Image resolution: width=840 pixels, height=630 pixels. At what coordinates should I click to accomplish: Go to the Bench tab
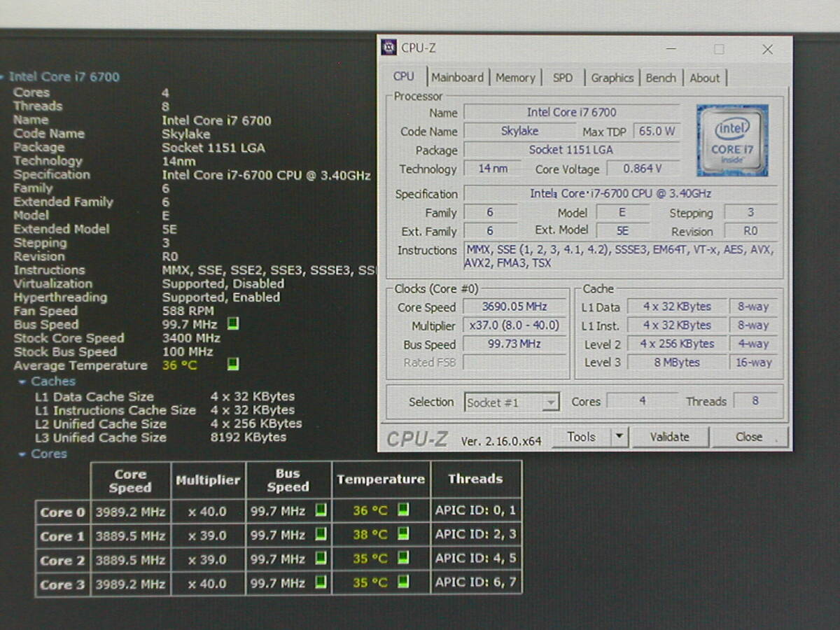[661, 78]
